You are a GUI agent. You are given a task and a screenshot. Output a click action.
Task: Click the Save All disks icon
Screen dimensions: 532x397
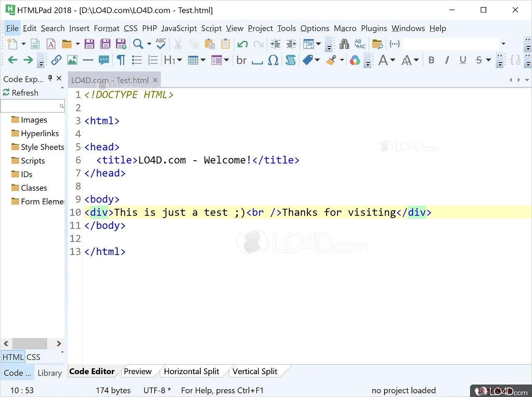coord(105,44)
